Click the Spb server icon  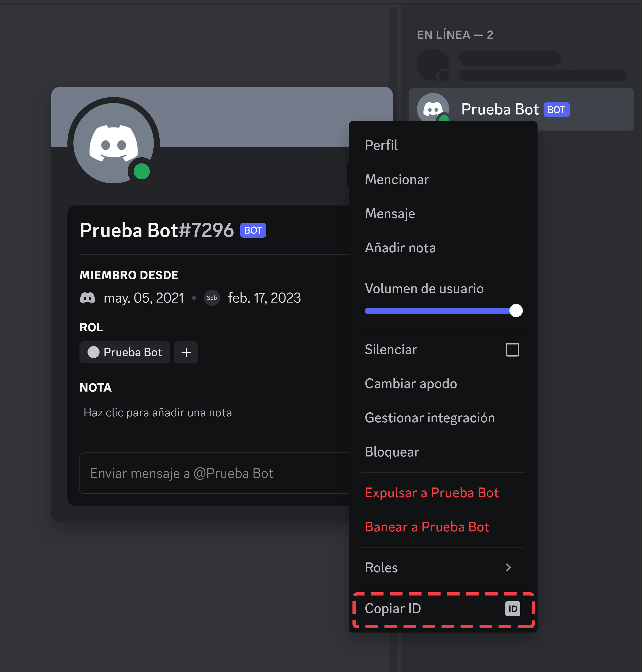tap(212, 298)
